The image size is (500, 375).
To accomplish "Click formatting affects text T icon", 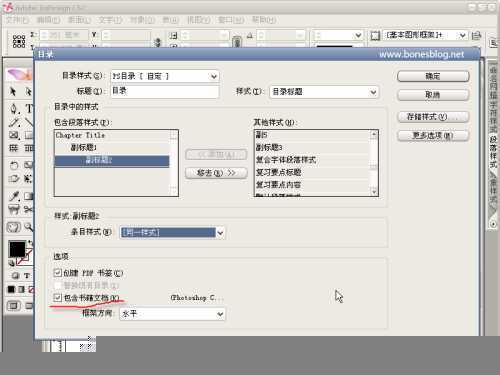I will coord(27,276).
